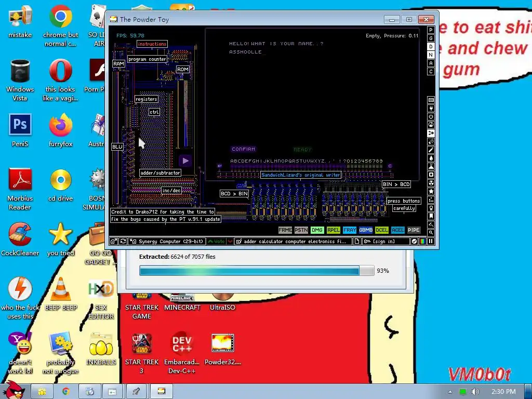Select the Force elements category with arrows icon

[x=431, y=134]
